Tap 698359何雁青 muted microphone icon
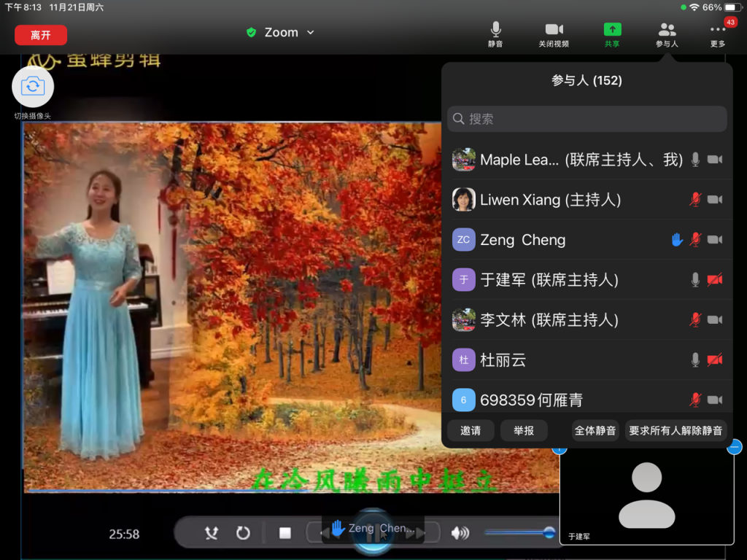The image size is (747, 560). tap(695, 400)
